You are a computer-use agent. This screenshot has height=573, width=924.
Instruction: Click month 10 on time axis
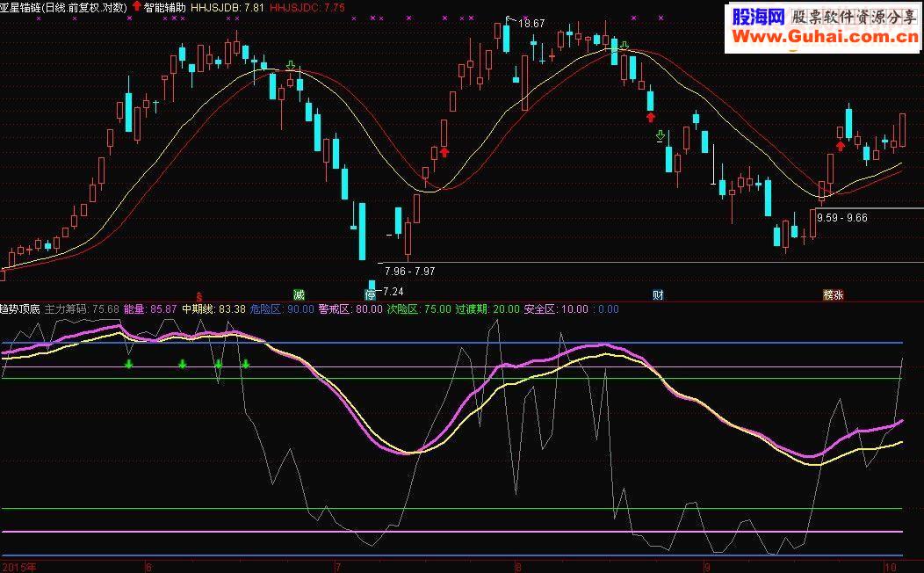890,567
